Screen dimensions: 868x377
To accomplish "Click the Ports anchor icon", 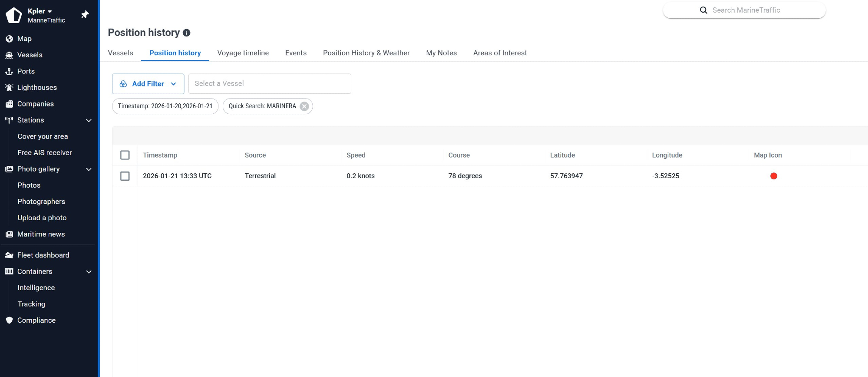I will point(9,71).
